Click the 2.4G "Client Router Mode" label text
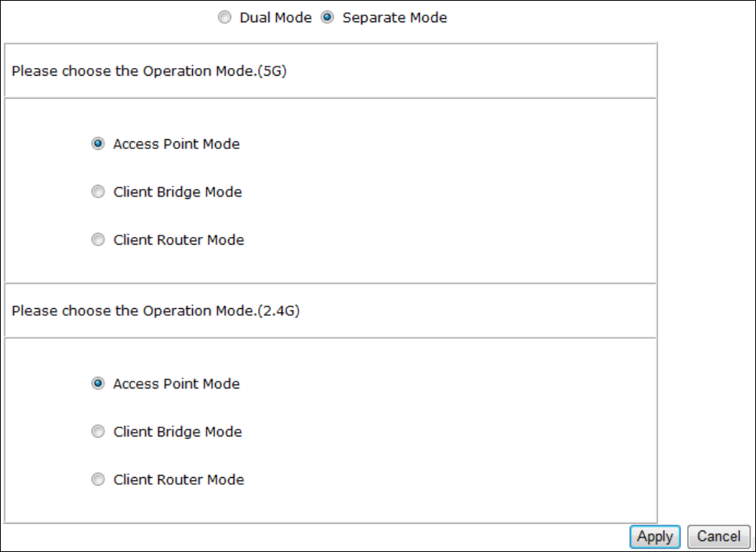Screen dimensions: 756x552 pos(178,480)
